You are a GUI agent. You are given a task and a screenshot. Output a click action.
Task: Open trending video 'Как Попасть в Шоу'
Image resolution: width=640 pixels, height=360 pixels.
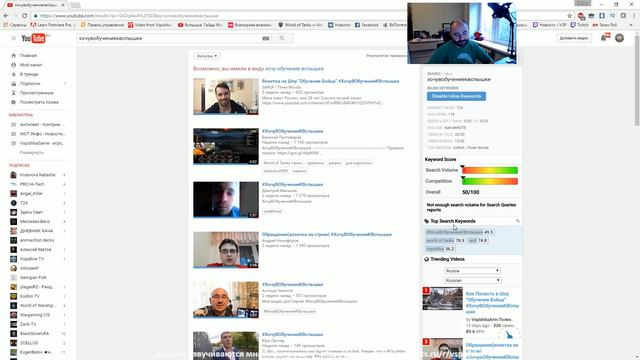[492, 302]
